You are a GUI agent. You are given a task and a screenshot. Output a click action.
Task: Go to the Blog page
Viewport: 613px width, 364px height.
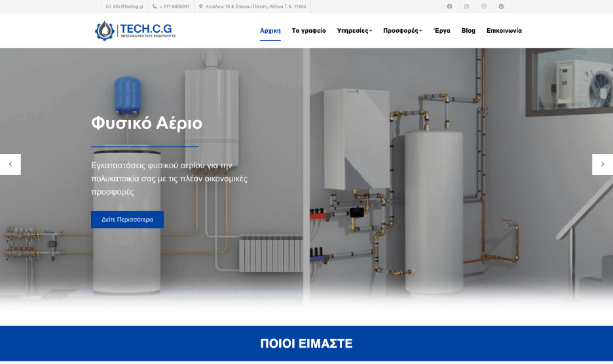tap(468, 31)
